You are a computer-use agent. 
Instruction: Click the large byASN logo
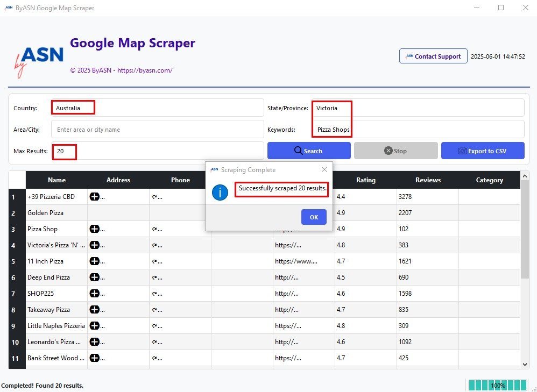tap(39, 62)
